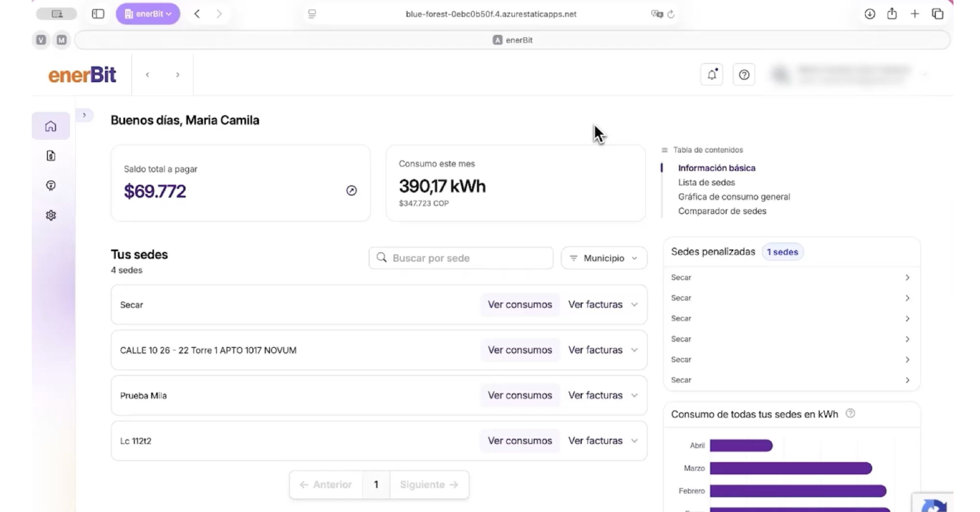Open the first Secar penalized row chevron
The height and width of the screenshot is (512, 980).
click(x=907, y=277)
